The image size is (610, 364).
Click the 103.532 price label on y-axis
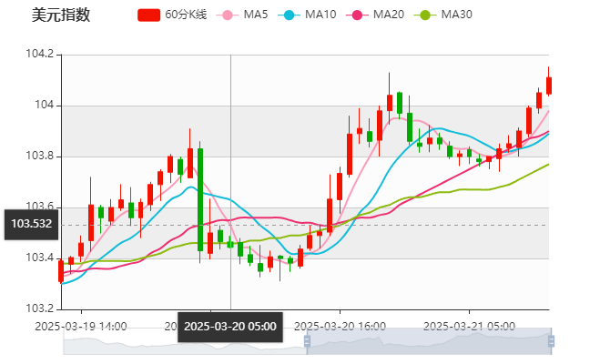click(x=31, y=223)
